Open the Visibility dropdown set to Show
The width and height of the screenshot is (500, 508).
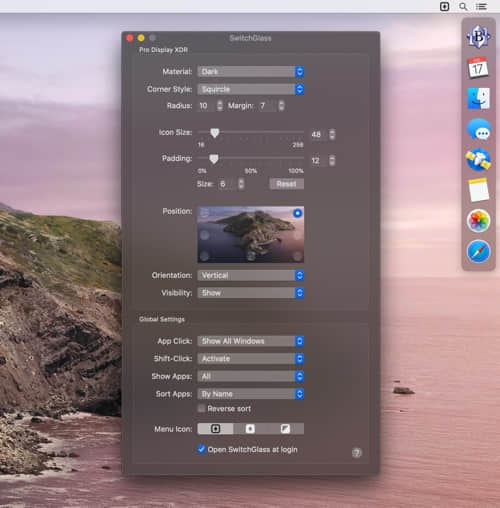(251, 293)
